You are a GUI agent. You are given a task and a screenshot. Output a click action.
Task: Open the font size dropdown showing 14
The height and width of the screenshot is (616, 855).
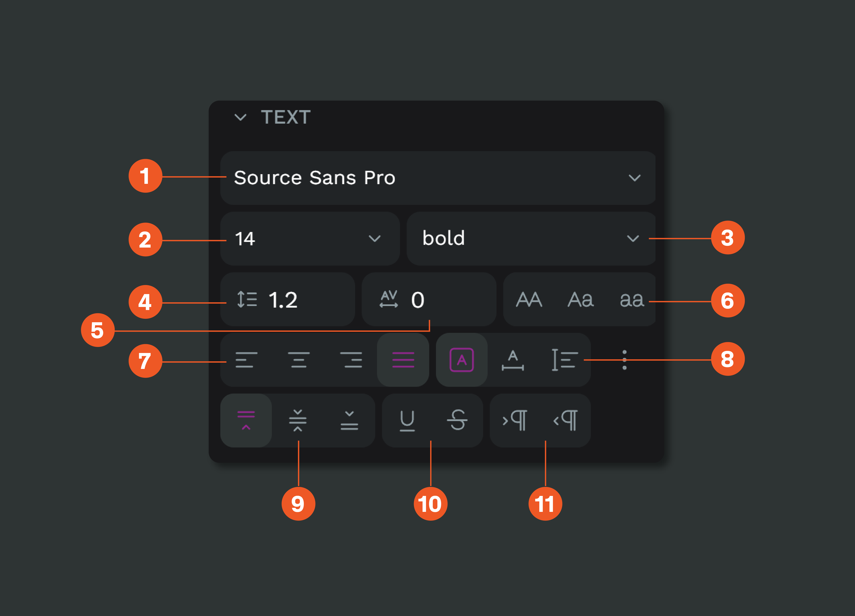(309, 238)
